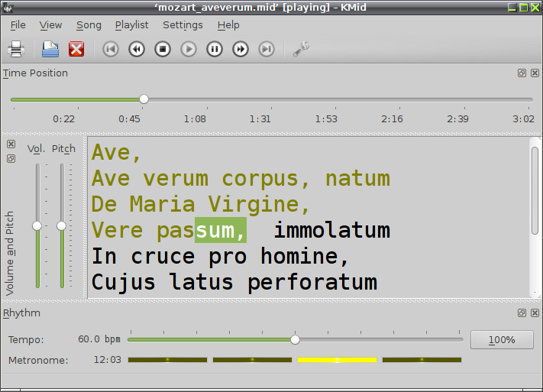Viewport: 543px width, 392px height.
Task: Skip to the next song
Action: tap(267, 49)
